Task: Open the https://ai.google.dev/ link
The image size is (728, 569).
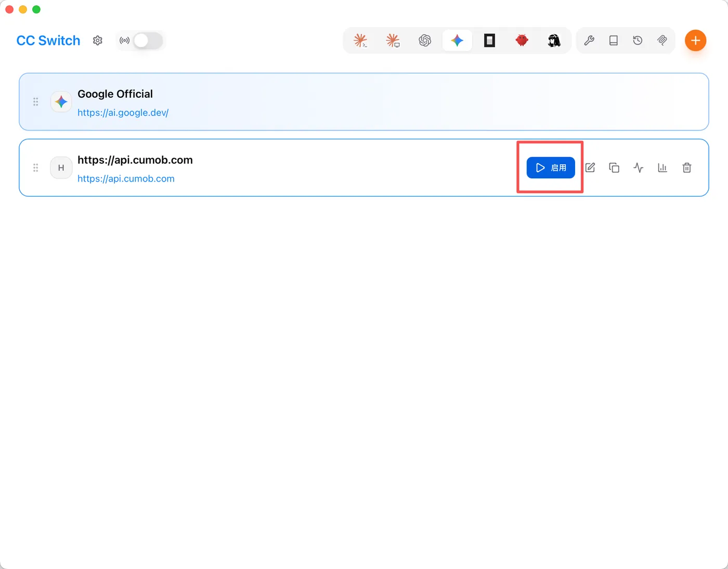Action: [123, 112]
